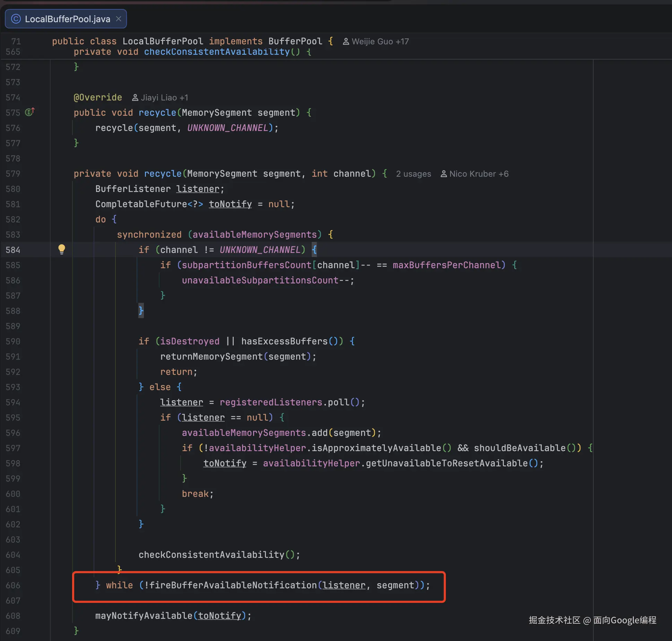Viewport: 672px width, 641px height.
Task: Click the mayNotifyAvailable call on line 608
Action: [144, 616]
